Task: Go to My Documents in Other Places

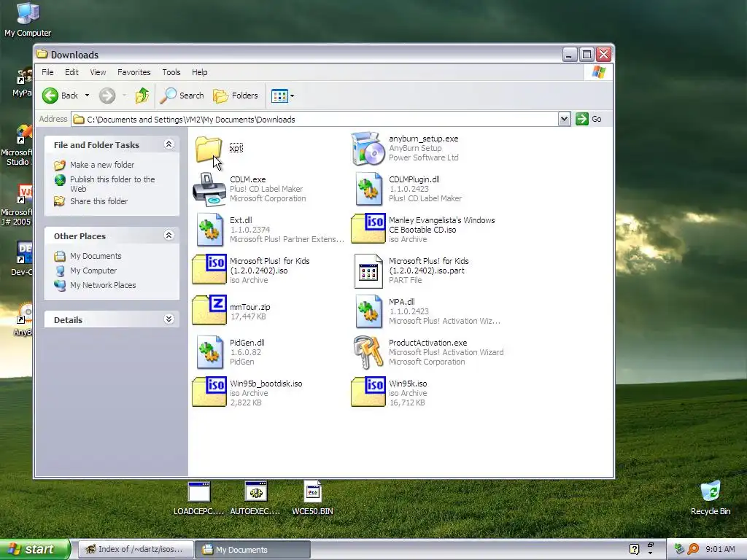Action: tap(96, 256)
